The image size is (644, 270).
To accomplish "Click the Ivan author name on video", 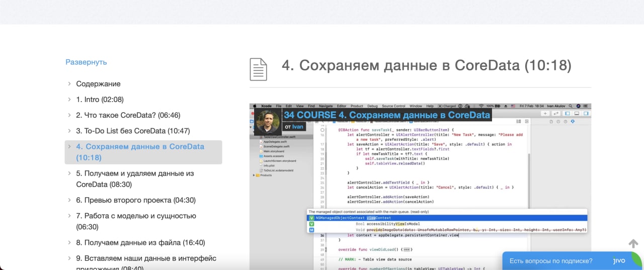I will pos(298,127).
